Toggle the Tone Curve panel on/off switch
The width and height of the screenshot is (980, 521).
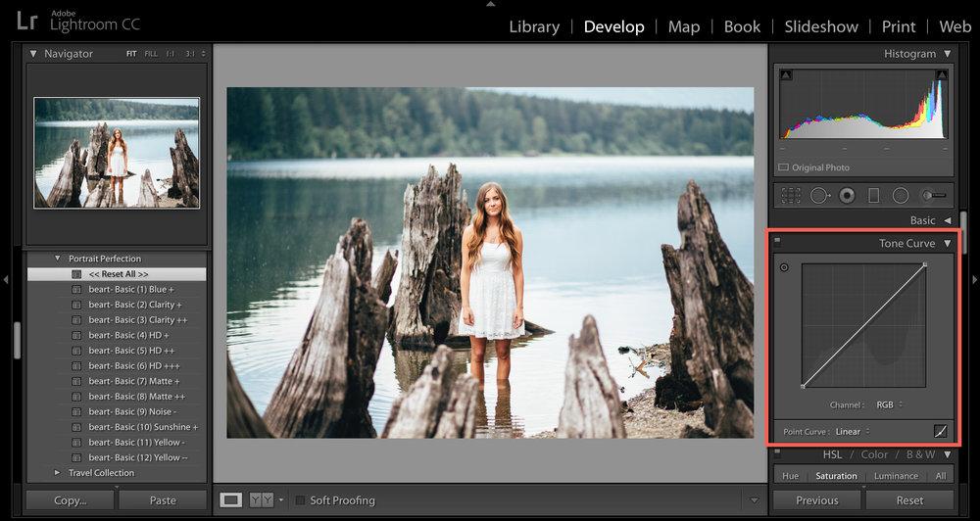778,242
